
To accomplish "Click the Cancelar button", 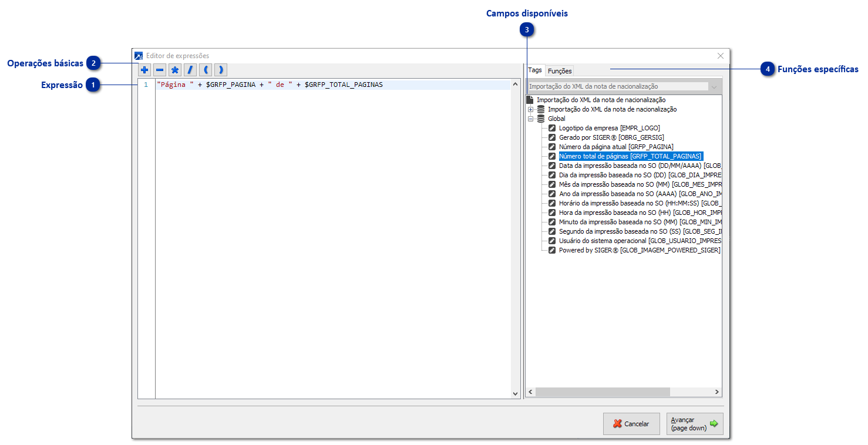I will pos(631,424).
